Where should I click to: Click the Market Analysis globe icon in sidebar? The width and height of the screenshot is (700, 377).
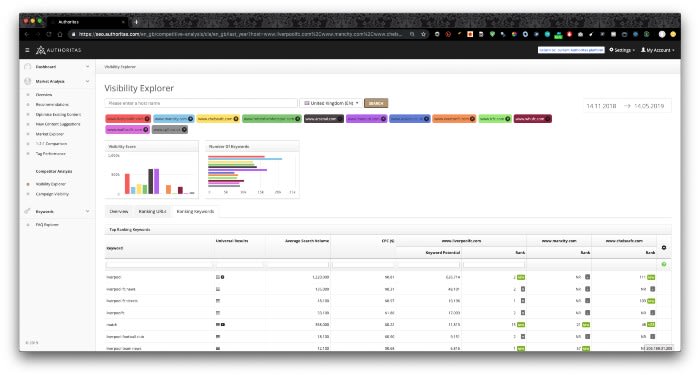[28, 81]
